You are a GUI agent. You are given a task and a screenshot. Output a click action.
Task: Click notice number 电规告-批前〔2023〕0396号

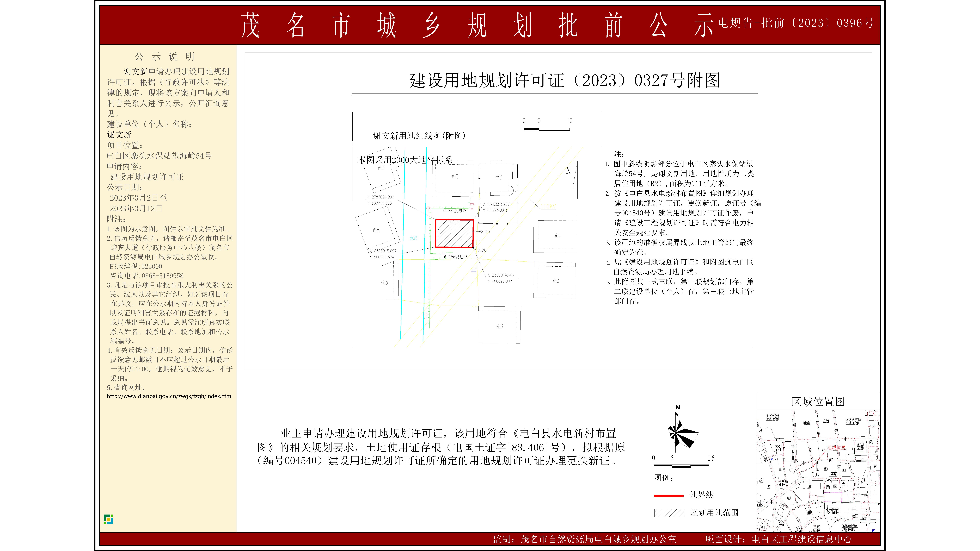[x=796, y=23]
